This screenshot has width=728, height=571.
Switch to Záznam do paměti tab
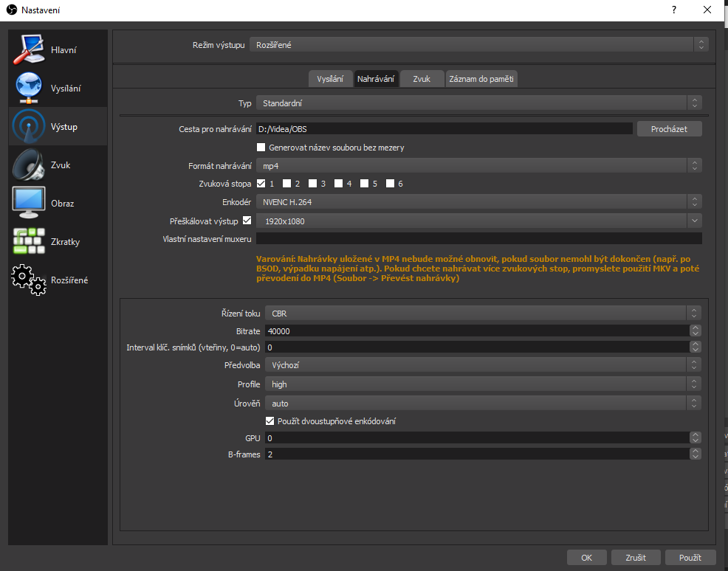(x=481, y=79)
